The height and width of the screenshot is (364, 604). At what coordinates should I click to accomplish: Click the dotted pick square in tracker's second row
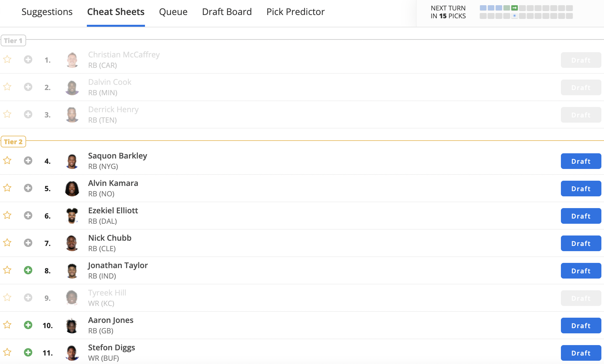point(515,16)
